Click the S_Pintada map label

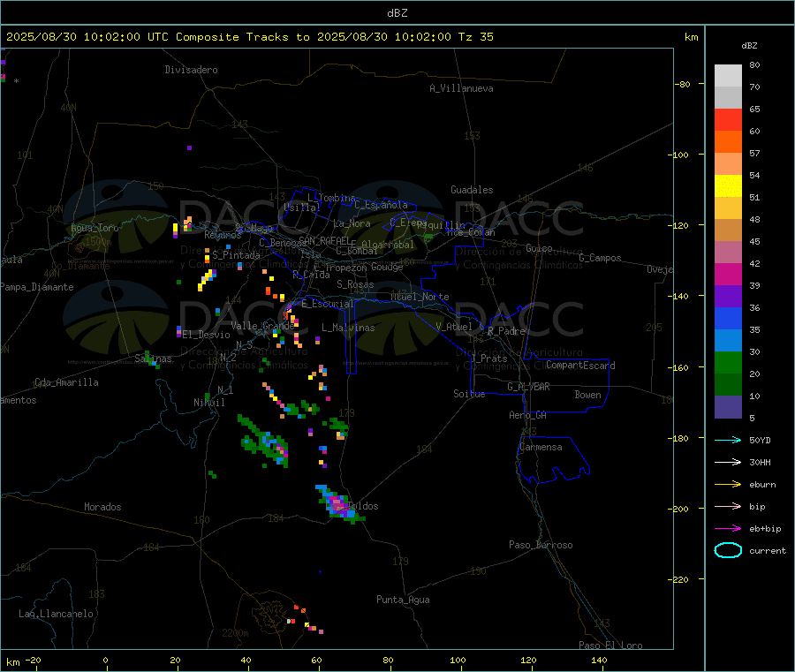pos(236,255)
